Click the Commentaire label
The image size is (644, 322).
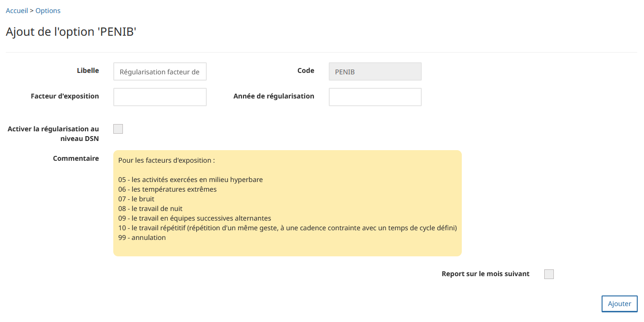[x=76, y=158]
